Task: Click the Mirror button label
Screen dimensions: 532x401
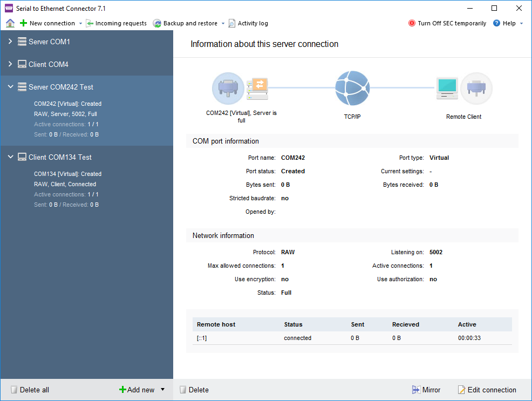Action: pyautogui.click(x=431, y=390)
